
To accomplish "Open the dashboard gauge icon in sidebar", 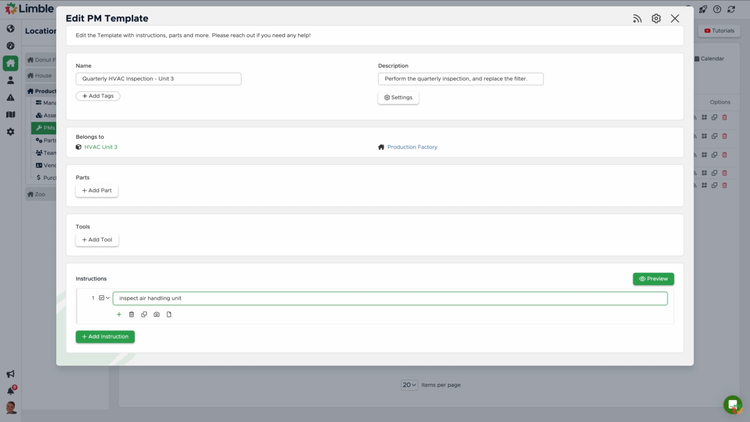I will coord(11,46).
